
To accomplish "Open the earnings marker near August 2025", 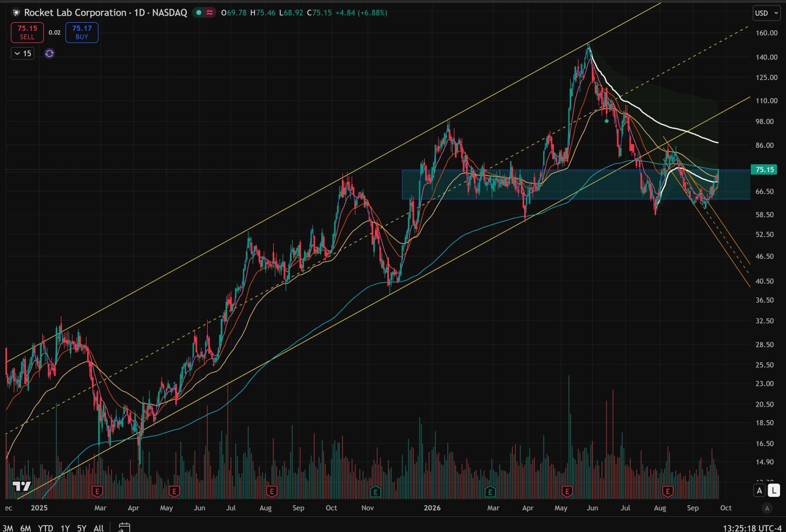I will pos(272,491).
